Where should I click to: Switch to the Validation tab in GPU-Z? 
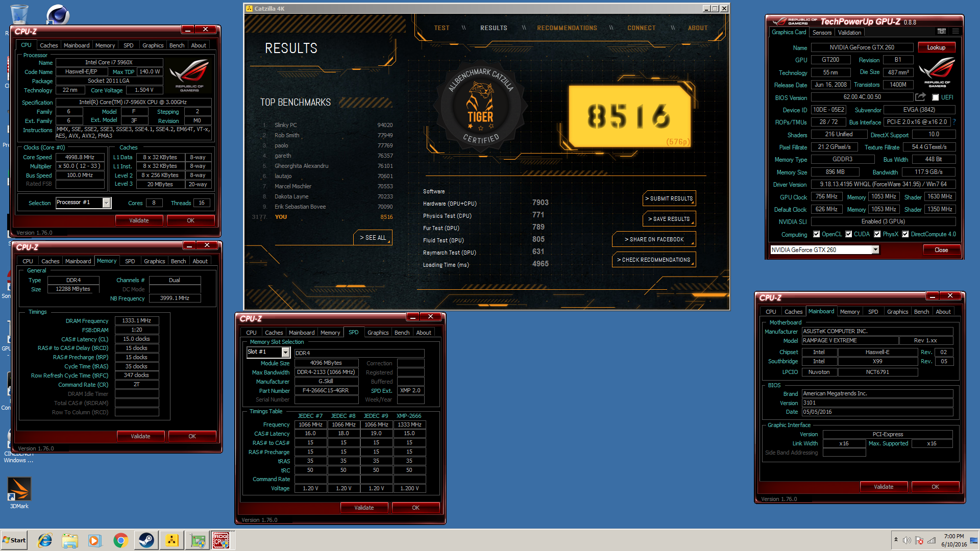(849, 33)
